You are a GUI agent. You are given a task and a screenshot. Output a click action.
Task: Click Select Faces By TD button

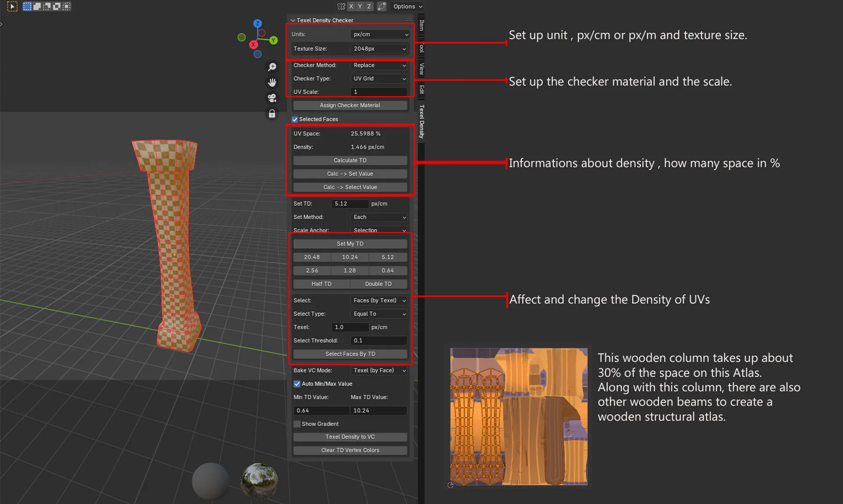click(x=350, y=354)
